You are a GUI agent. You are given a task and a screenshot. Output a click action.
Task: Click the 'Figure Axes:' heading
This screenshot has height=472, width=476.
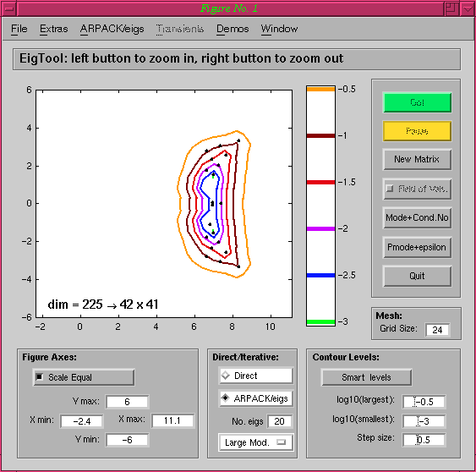50,357
